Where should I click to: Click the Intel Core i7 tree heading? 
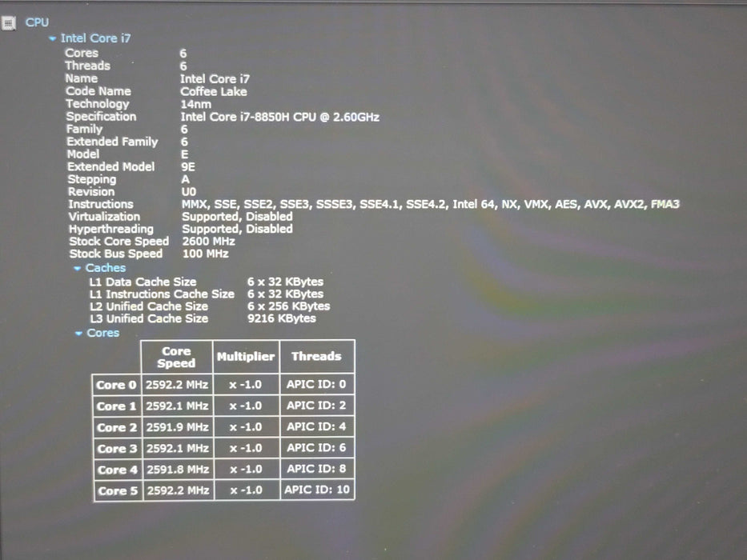[95, 38]
